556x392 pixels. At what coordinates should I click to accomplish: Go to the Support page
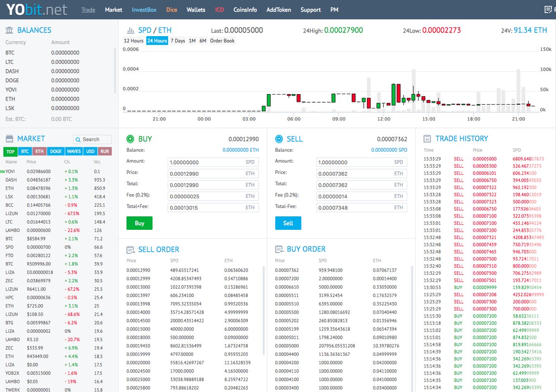310,9
